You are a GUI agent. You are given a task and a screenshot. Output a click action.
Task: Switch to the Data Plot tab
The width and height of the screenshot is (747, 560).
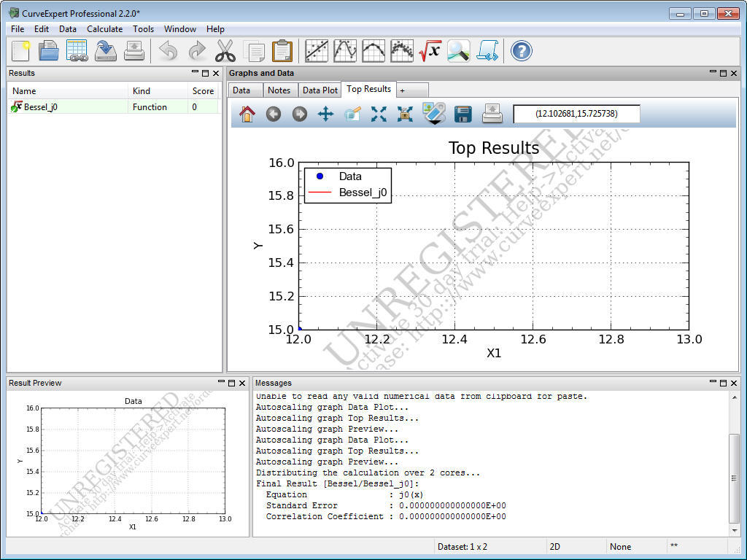click(320, 90)
